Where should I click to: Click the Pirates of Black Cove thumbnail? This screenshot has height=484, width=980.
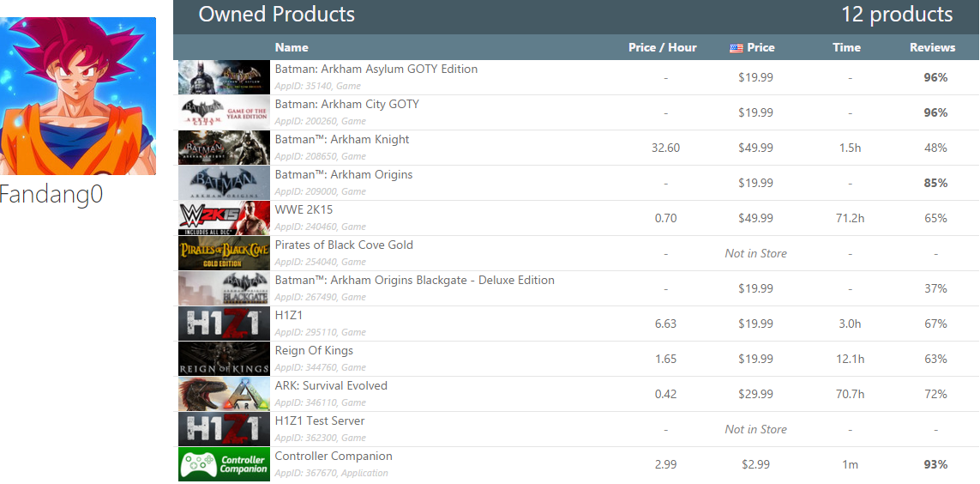tap(224, 253)
